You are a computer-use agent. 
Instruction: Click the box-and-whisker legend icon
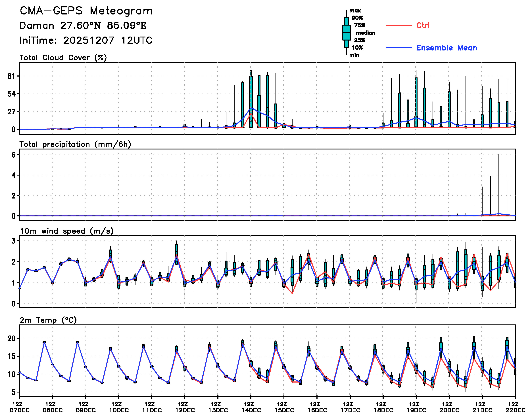[347, 32]
